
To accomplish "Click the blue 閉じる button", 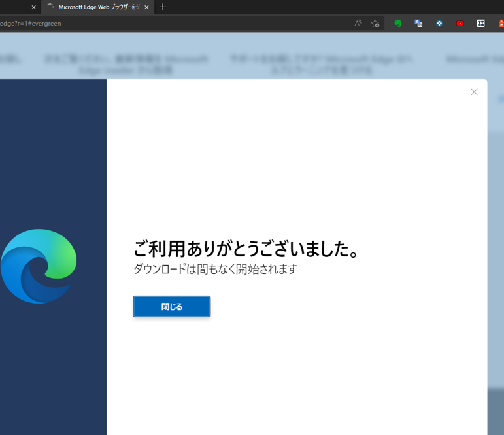I will coord(172,306).
